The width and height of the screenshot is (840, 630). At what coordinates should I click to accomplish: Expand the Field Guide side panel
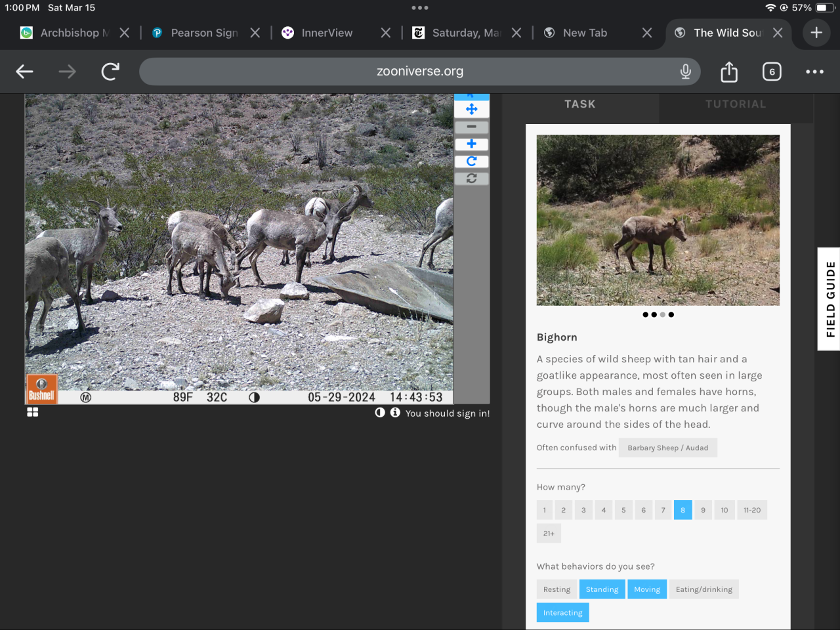click(829, 299)
